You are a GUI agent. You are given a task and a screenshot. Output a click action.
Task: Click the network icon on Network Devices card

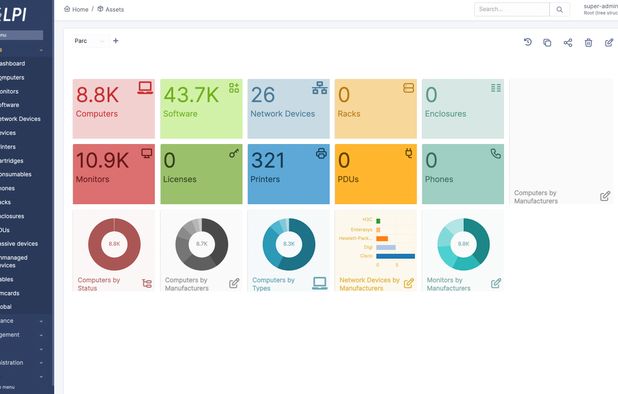click(320, 88)
